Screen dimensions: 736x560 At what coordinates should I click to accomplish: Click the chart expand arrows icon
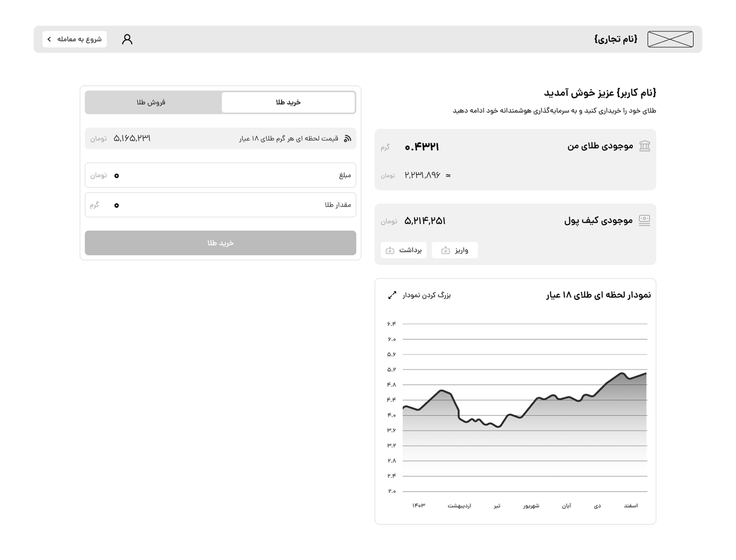[x=392, y=295]
